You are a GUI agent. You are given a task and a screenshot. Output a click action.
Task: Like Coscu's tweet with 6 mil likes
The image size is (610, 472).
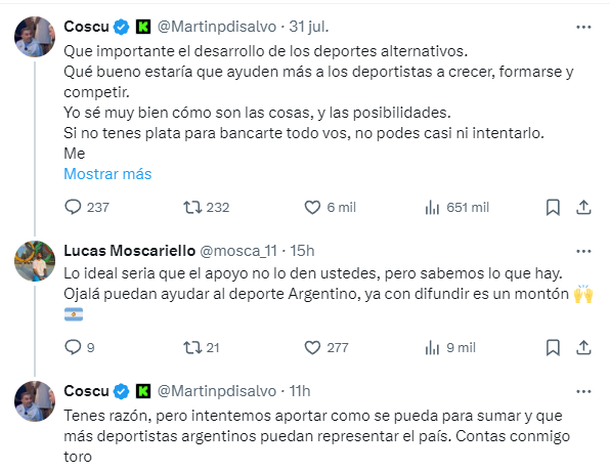pos(312,207)
